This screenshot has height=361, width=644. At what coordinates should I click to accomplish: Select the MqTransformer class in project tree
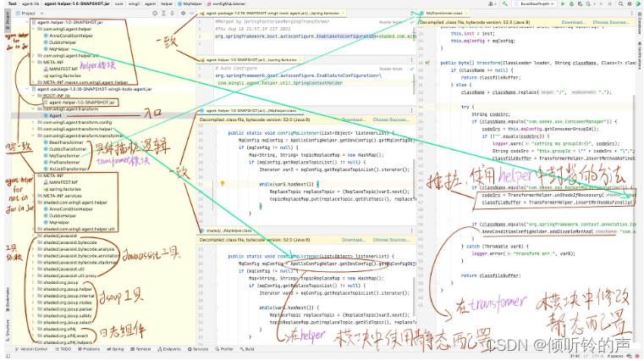click(x=64, y=156)
